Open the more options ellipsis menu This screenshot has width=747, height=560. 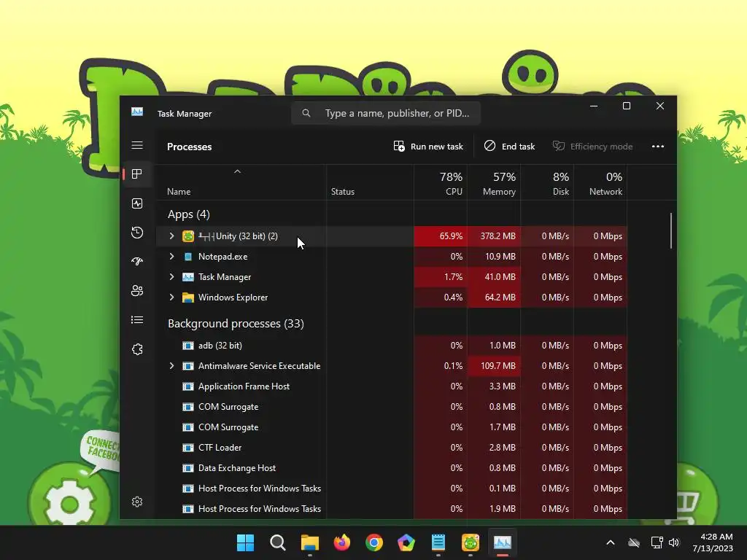[658, 146]
